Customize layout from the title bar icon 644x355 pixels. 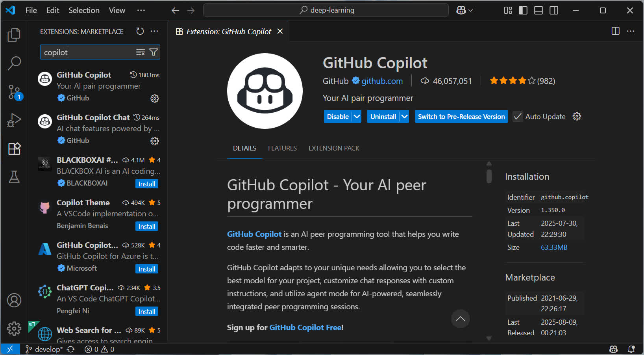[x=508, y=11]
